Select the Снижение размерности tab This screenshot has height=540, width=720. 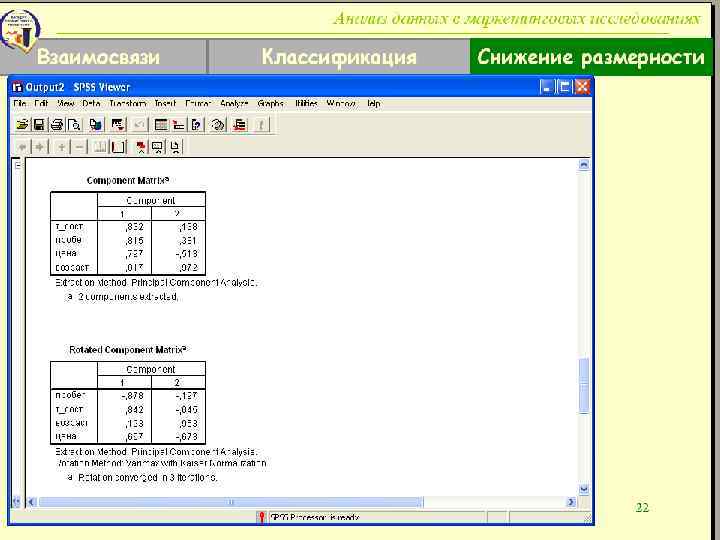tap(591, 56)
